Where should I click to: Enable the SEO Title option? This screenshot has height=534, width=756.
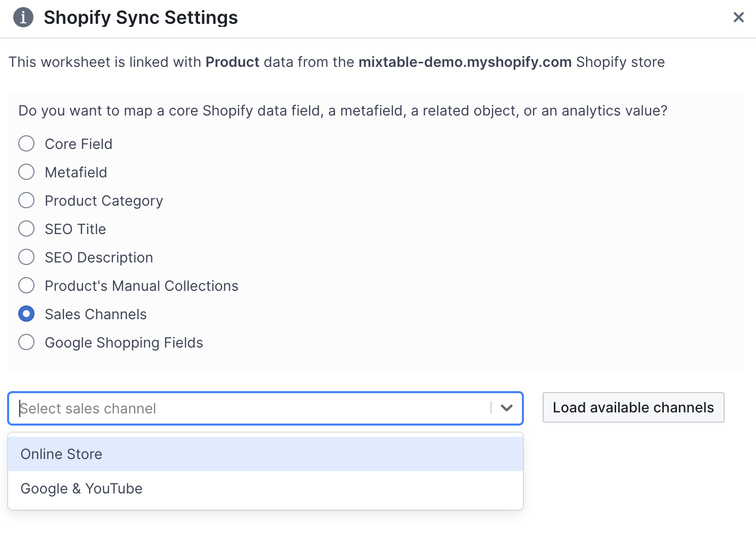click(26, 228)
